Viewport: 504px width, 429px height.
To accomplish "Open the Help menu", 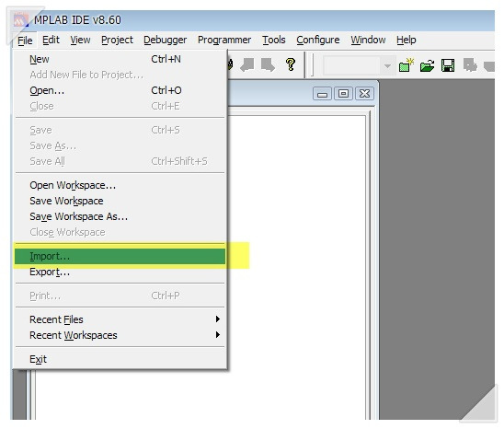I will coord(406,40).
